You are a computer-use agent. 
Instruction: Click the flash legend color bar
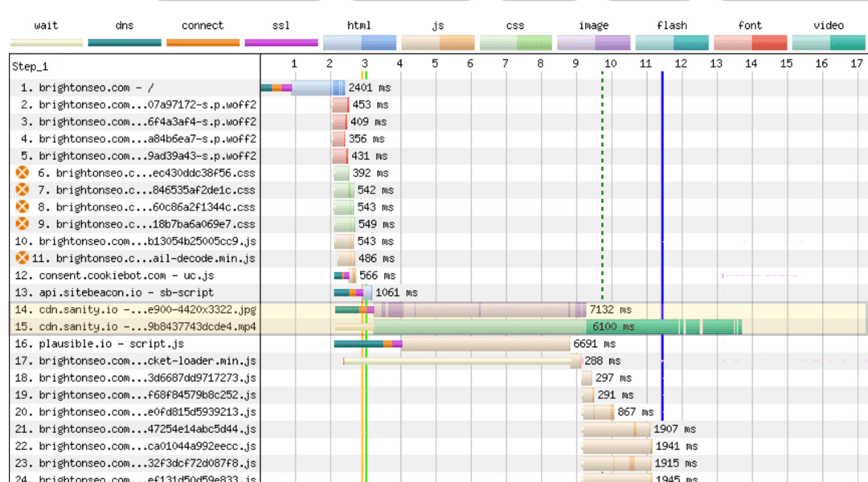(672, 43)
